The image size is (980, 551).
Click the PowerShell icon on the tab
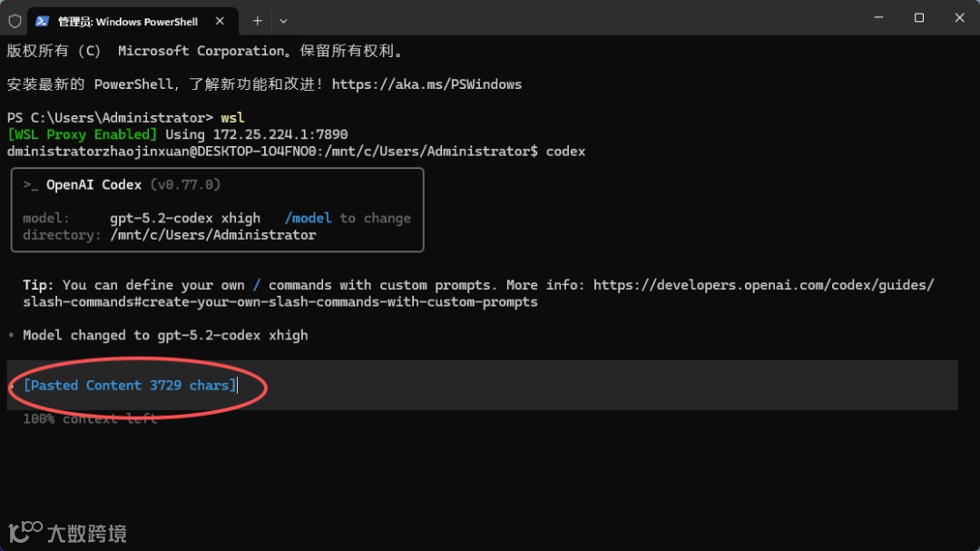(x=42, y=21)
